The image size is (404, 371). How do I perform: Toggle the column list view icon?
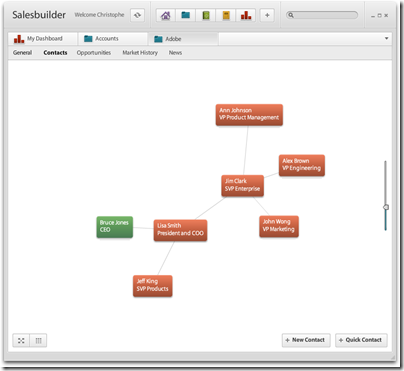coord(38,340)
